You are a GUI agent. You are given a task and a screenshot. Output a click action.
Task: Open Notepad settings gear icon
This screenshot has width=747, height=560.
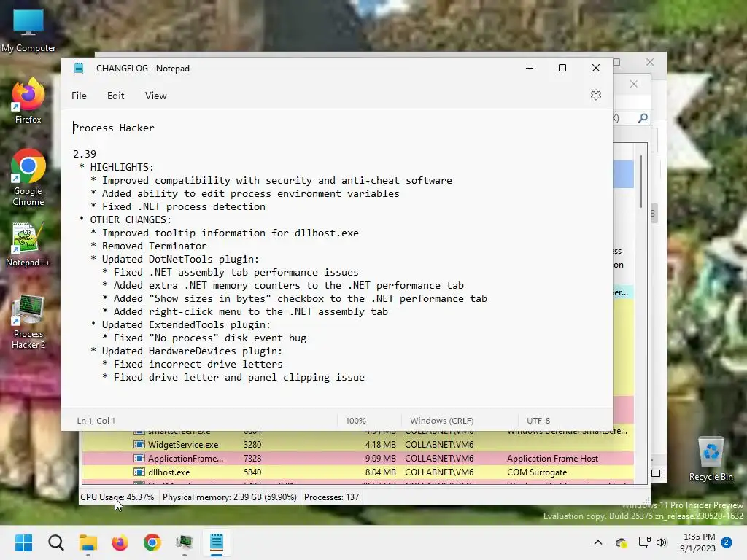pyautogui.click(x=595, y=95)
